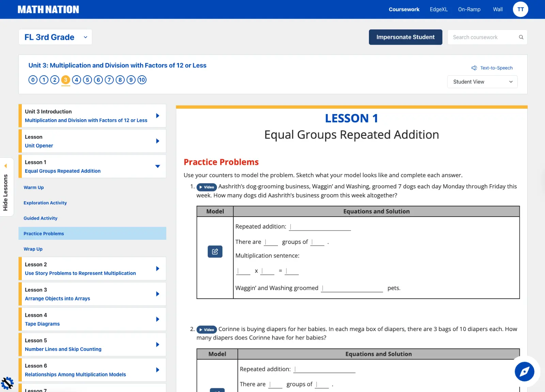Play the video for problem 1
This screenshot has height=392, width=545.
(207, 187)
